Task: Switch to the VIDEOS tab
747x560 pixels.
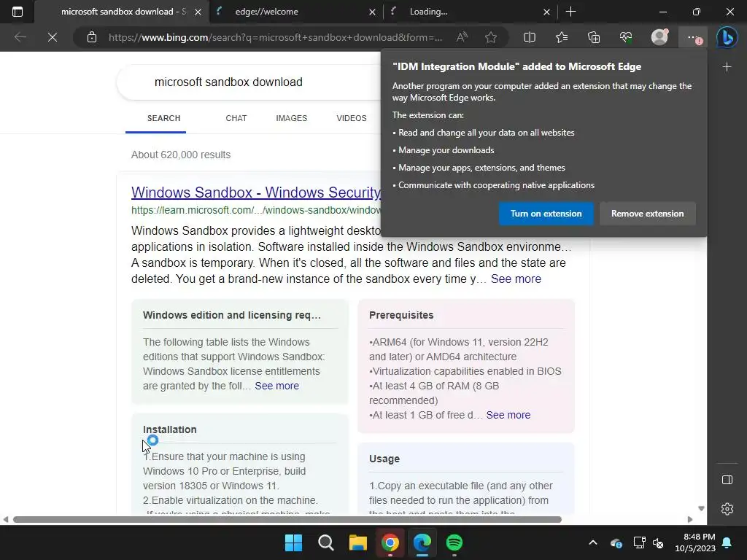Action: pos(351,118)
